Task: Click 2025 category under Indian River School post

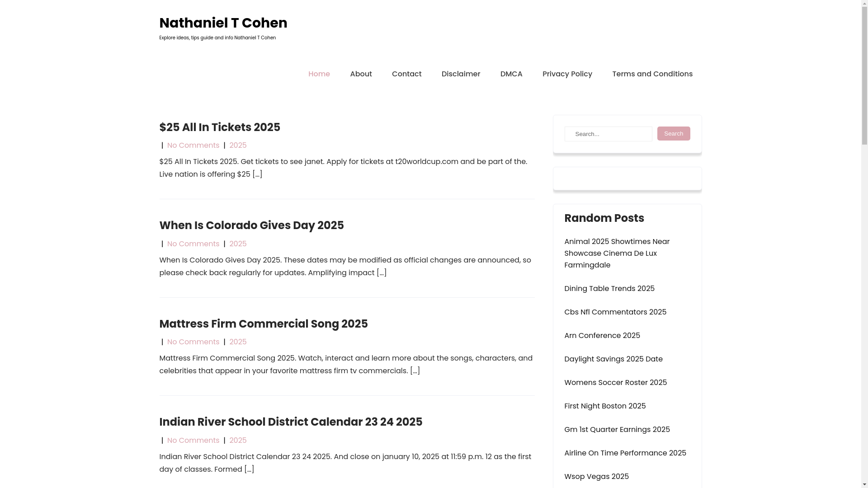Action: point(238,441)
